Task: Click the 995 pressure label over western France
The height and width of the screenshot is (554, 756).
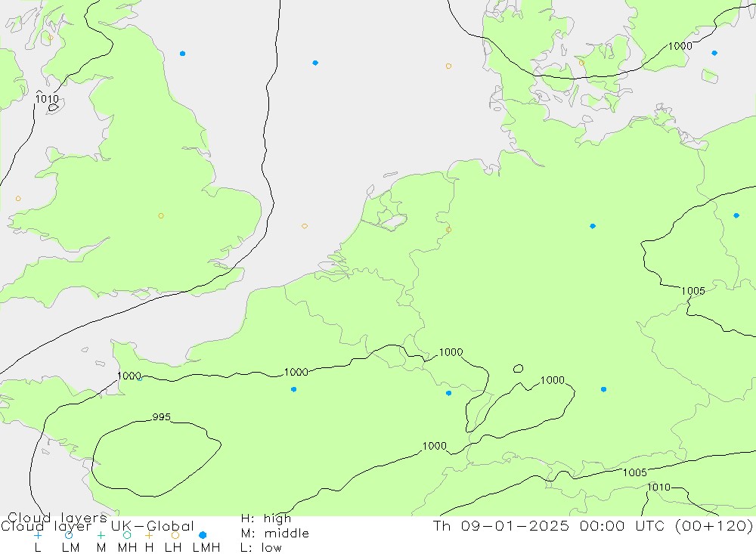Action: point(162,417)
